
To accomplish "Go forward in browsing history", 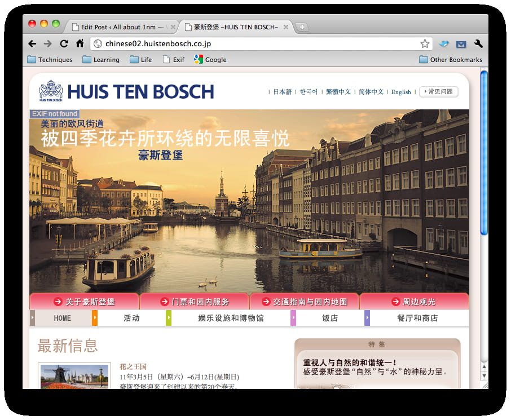I will (x=48, y=43).
